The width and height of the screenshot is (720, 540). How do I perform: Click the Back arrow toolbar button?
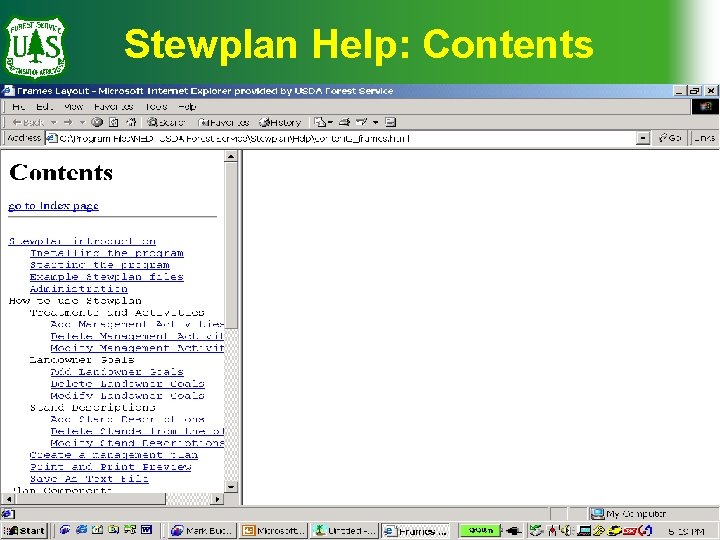point(28,122)
